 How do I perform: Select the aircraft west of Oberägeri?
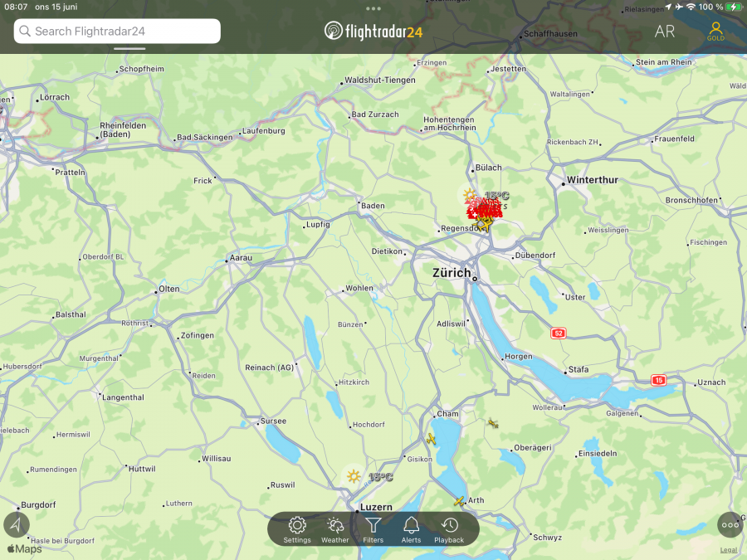click(x=493, y=424)
